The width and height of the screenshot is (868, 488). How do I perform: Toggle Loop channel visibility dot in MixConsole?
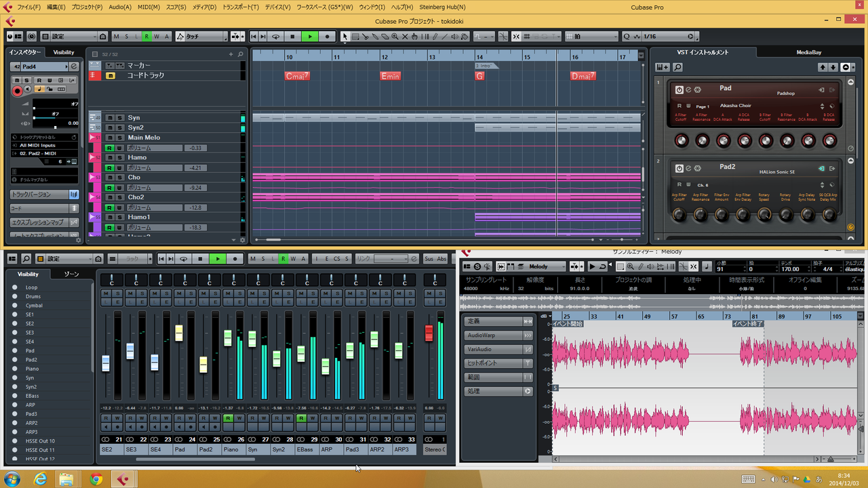[15, 287]
